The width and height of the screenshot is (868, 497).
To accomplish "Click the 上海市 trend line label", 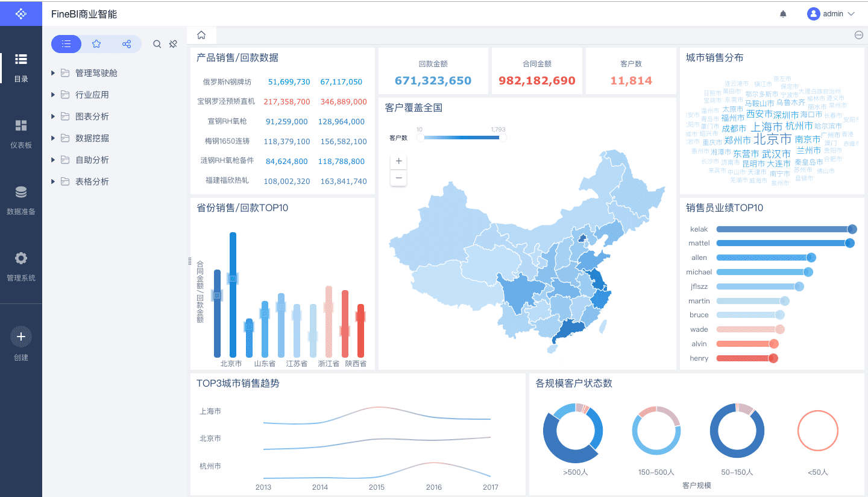I will click(210, 411).
